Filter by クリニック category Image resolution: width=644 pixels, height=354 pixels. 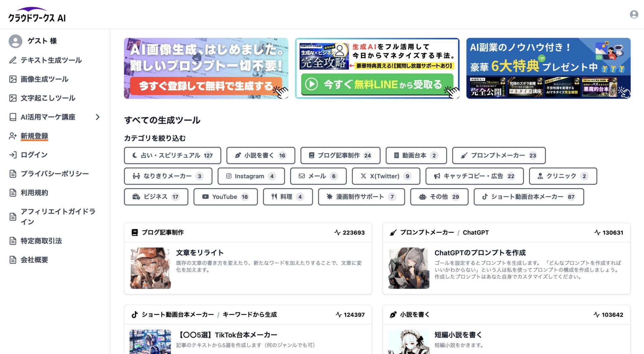[x=563, y=176]
